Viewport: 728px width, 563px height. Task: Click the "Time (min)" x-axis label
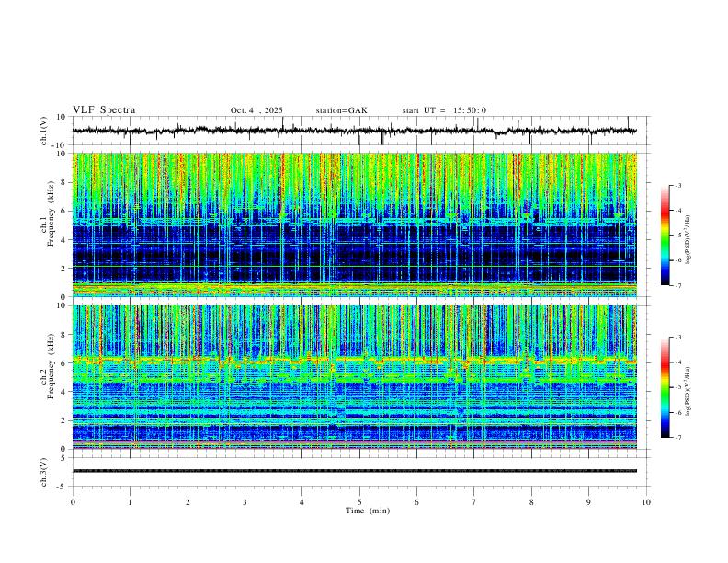(368, 511)
